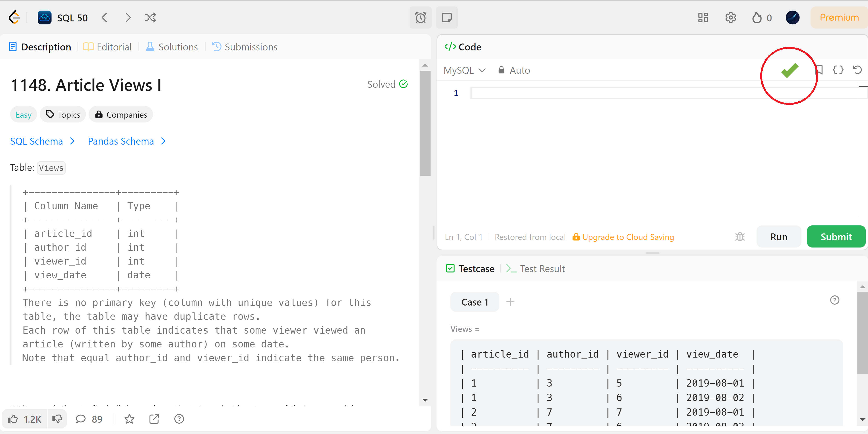Open the sticky notes icon

tap(446, 17)
